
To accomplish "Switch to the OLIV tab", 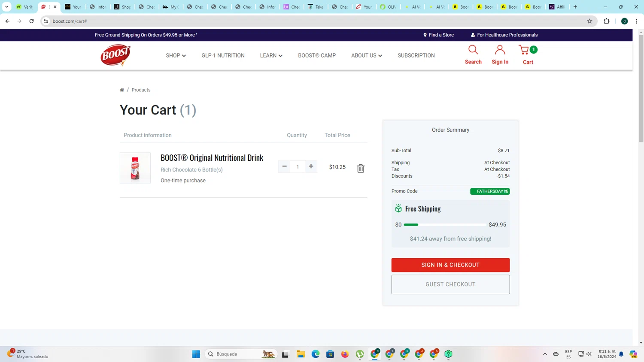I will [x=388, y=7].
